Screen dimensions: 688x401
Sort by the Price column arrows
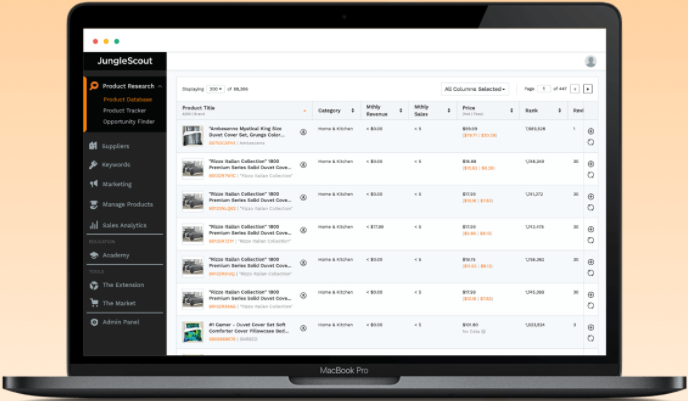[512, 111]
